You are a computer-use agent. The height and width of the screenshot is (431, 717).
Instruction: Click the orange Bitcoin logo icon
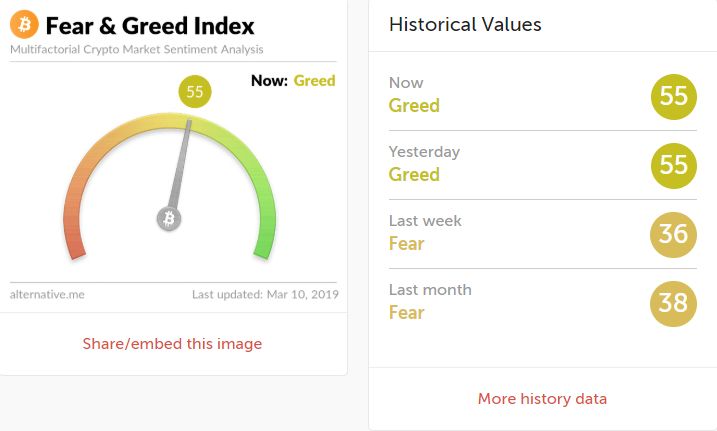[x=24, y=24]
